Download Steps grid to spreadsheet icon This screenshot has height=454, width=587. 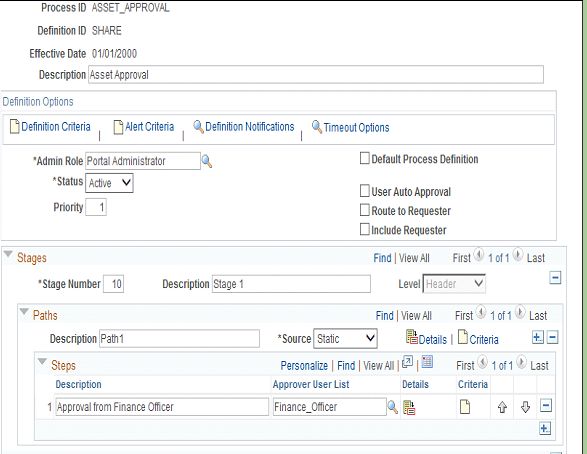coord(427,362)
